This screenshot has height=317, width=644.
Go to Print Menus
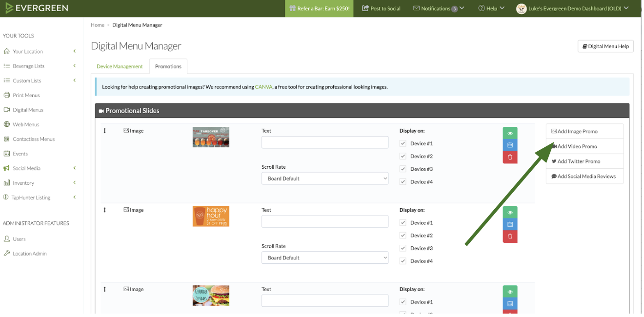point(26,95)
